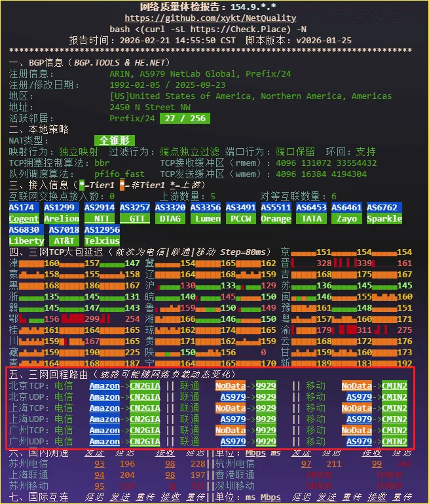Click the 苏州电信 send value 93
The image size is (429, 504).
[x=99, y=464]
